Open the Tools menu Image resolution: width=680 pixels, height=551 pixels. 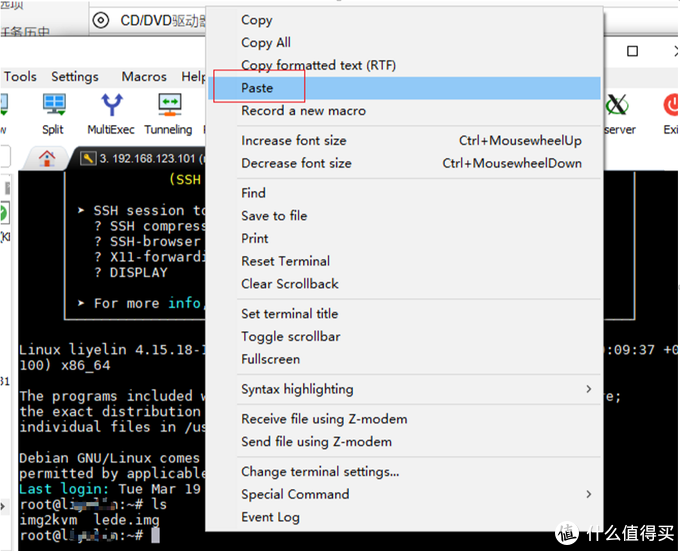click(x=20, y=77)
